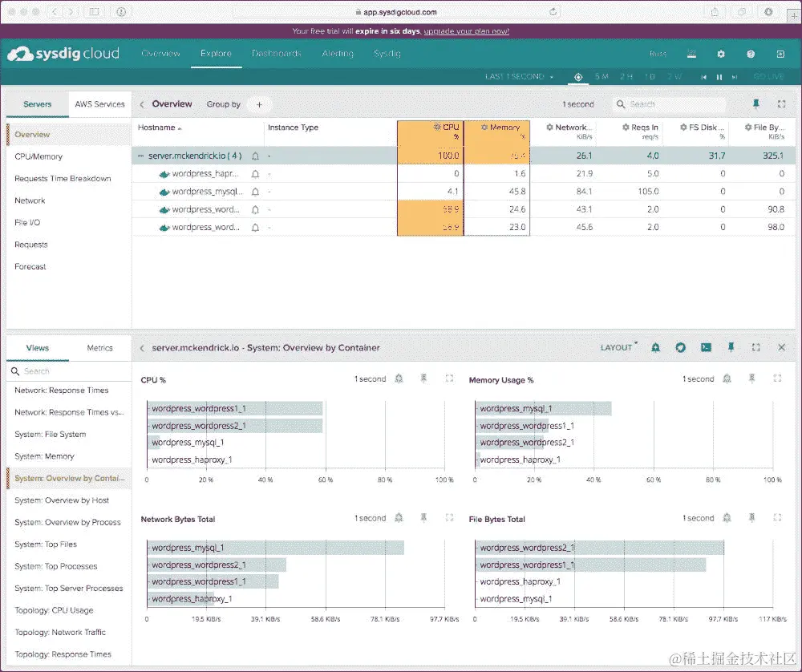
Task: Click alert bell on wordpress_mysql row
Action: pyautogui.click(x=255, y=192)
